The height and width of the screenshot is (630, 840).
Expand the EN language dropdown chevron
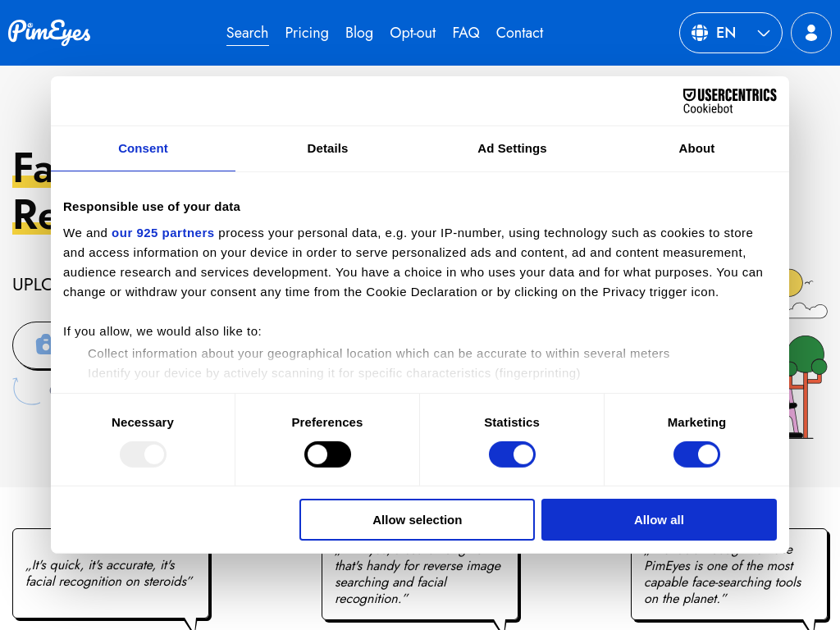click(763, 34)
